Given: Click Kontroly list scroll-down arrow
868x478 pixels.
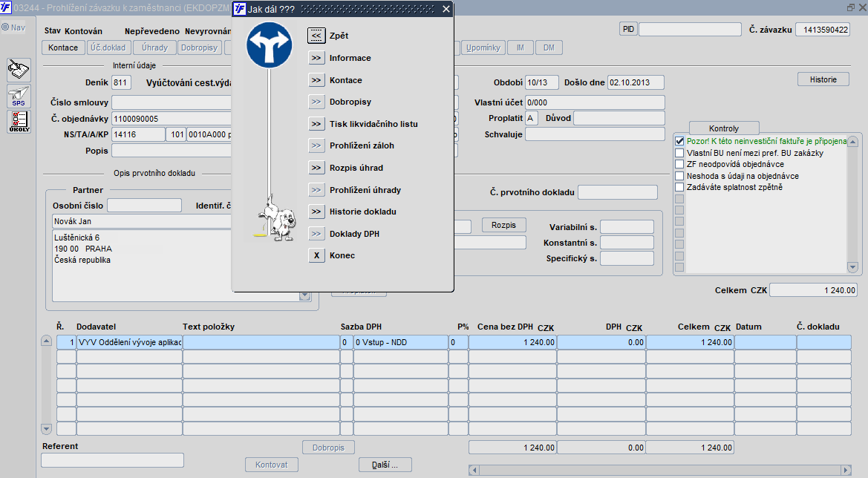Looking at the screenshot, I should 852,267.
